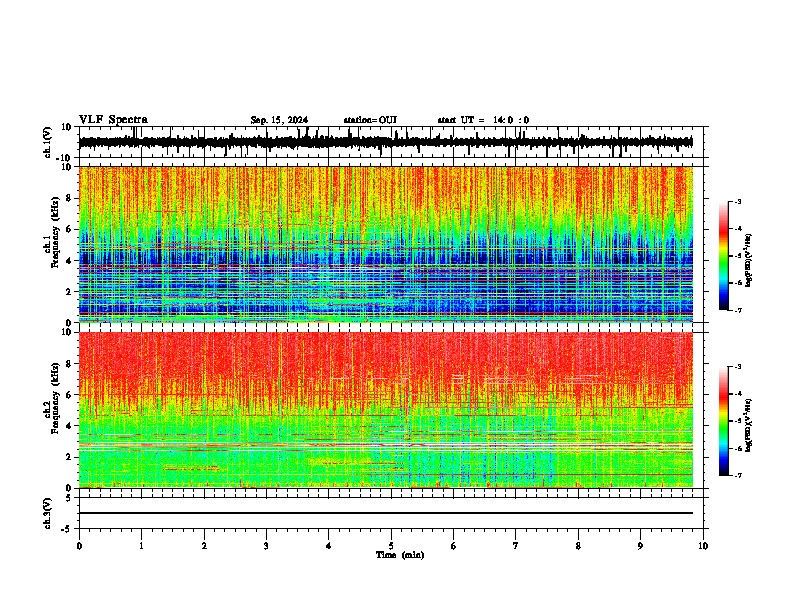This screenshot has height=612, width=792.
Task: Click the ch.1 color bar log(PSD) label
Action: click(750, 260)
